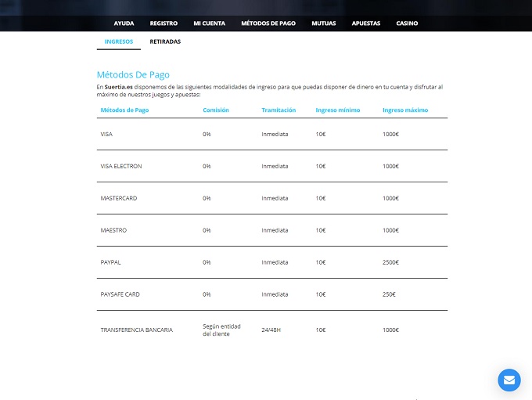Click the Comisión column header

point(216,110)
